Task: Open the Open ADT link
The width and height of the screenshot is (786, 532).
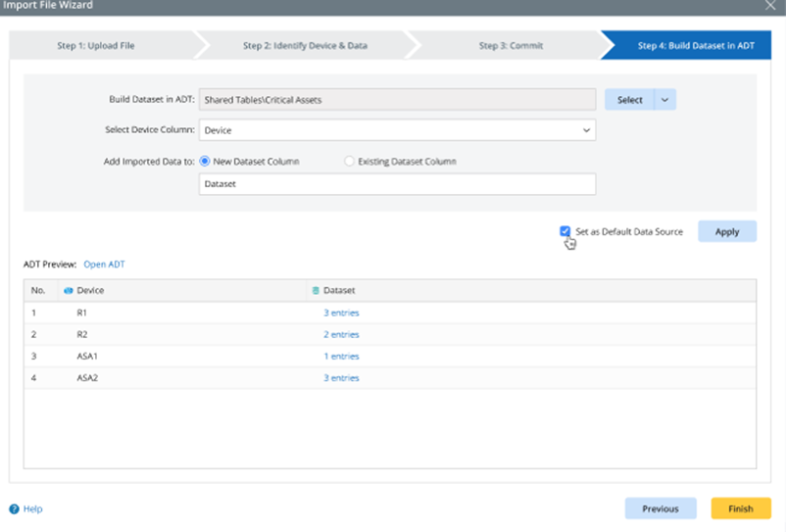Action: 104,265
